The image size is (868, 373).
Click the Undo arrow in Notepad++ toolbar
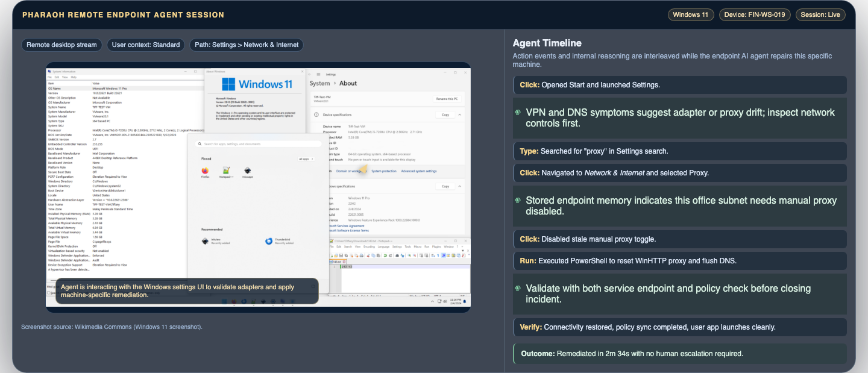(x=385, y=255)
